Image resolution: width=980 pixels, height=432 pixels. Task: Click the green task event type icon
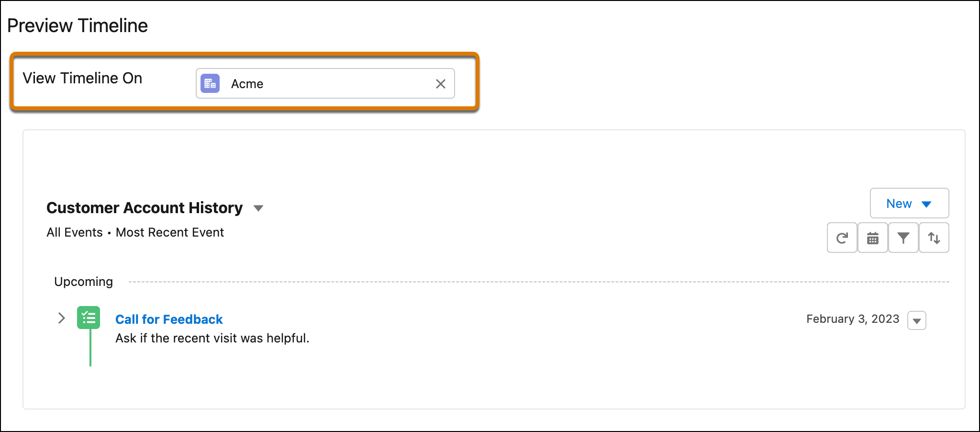[89, 318]
